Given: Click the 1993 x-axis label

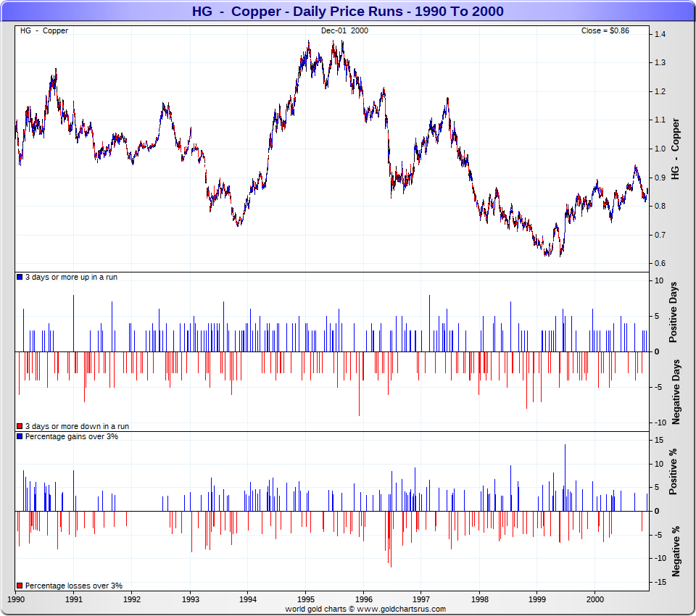Looking at the screenshot, I should pyautogui.click(x=191, y=599).
